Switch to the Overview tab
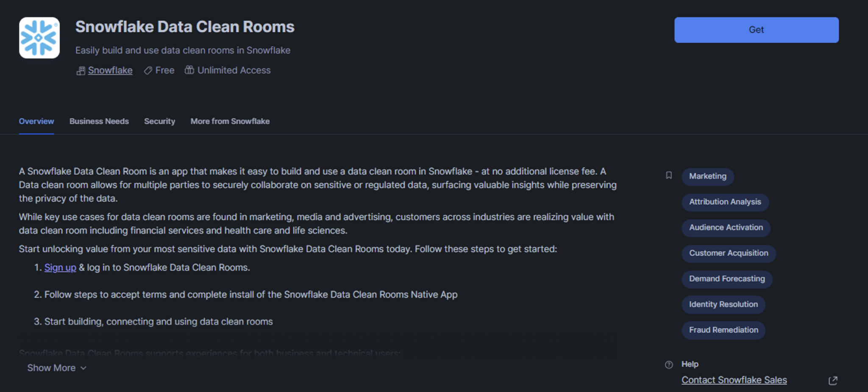 pos(36,121)
